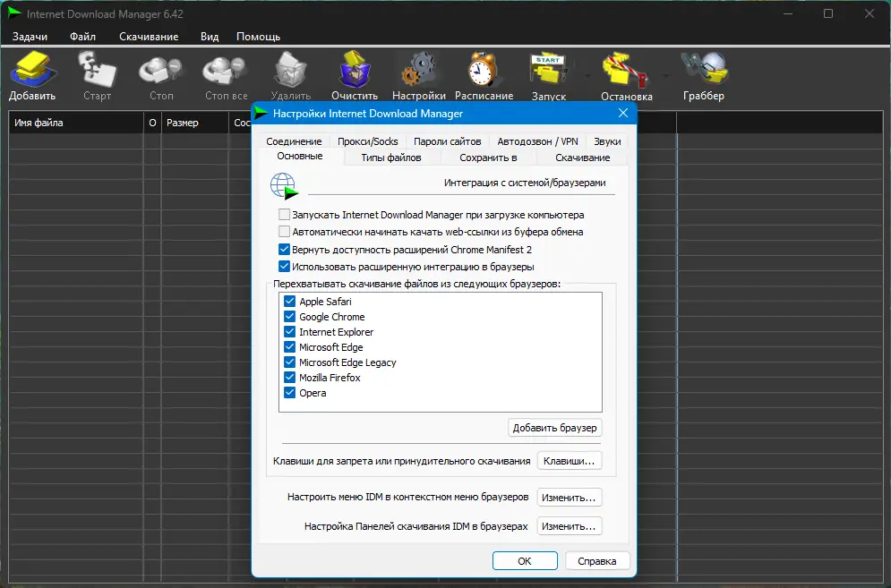Switch to the Сохранить в tab
891x588 pixels.
tap(488, 158)
